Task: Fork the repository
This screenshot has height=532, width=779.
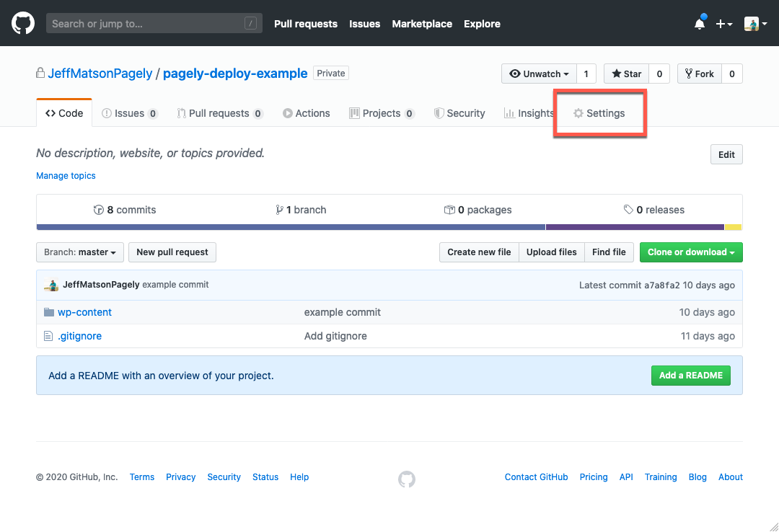Action: (700, 74)
